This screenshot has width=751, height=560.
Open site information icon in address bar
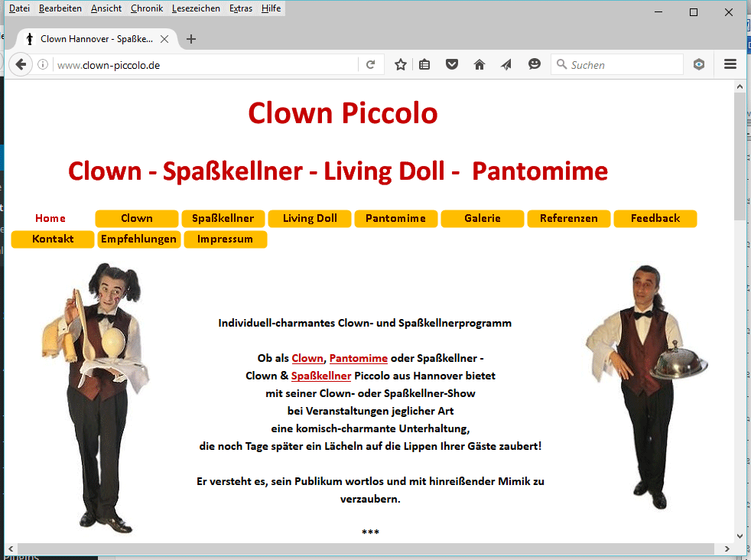click(x=43, y=65)
